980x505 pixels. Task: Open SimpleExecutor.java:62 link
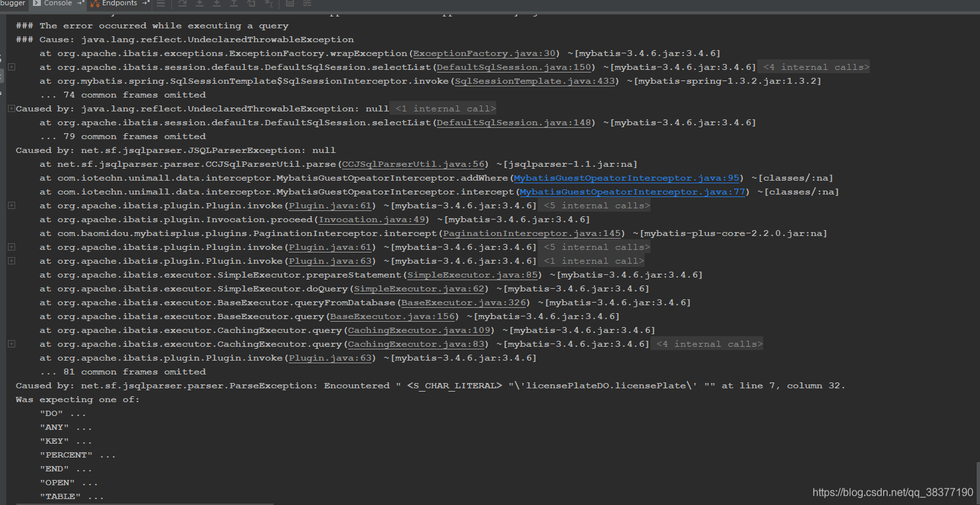419,289
